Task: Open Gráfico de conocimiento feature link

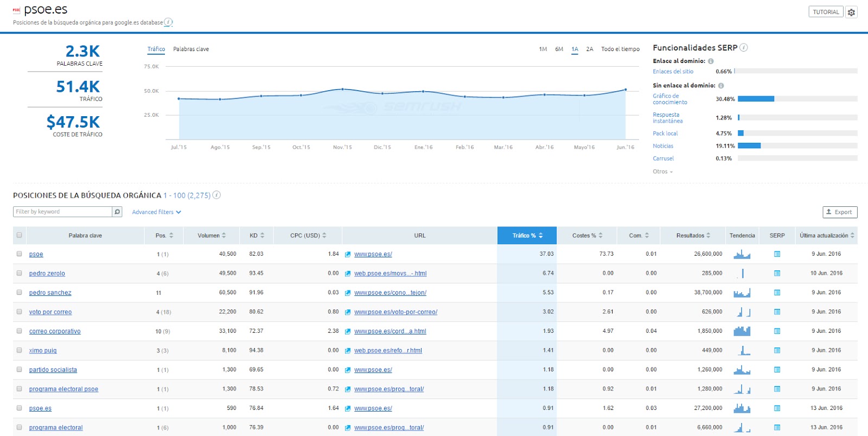Action: [670, 99]
